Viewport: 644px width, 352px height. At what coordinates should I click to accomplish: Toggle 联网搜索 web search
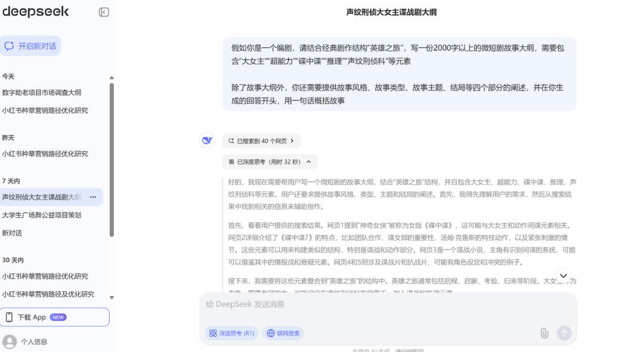click(x=283, y=334)
